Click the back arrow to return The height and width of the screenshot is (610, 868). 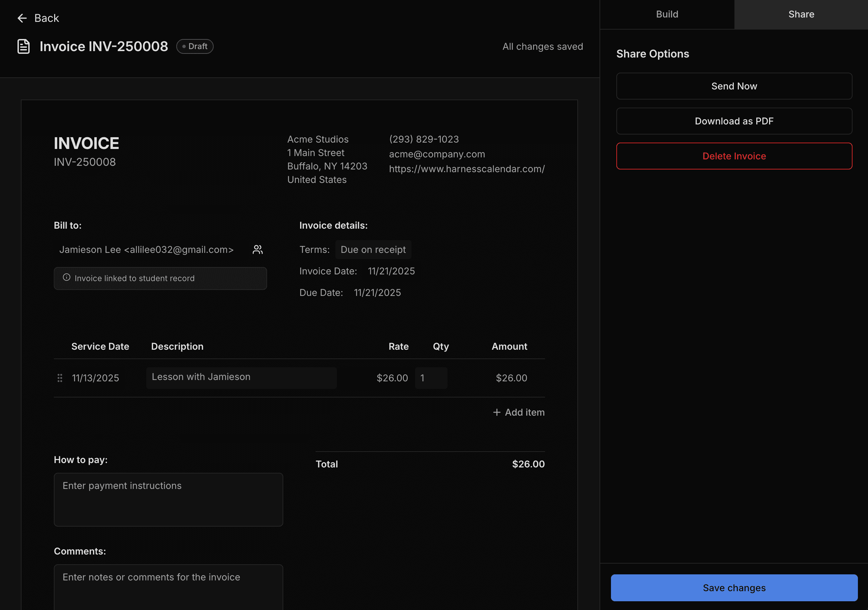(x=22, y=18)
